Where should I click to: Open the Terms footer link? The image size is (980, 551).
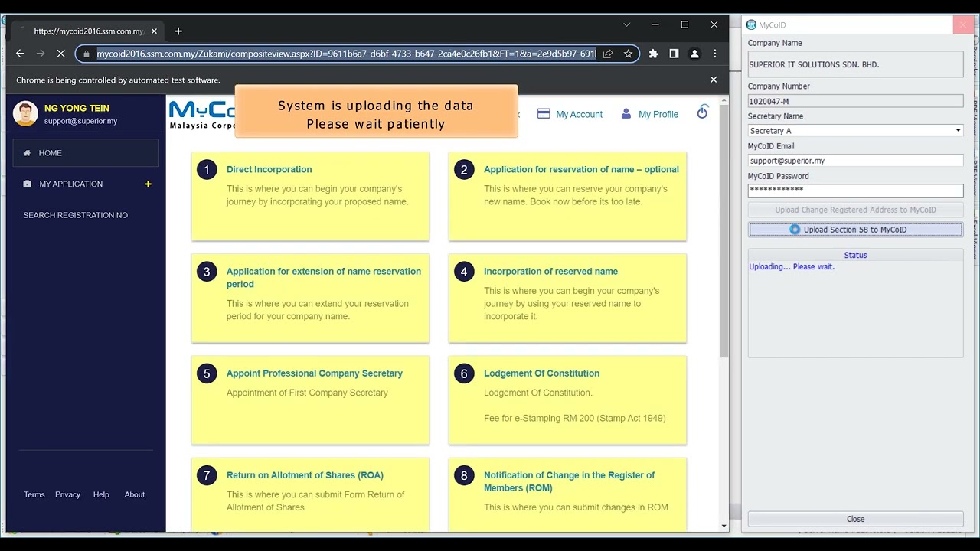pyautogui.click(x=34, y=494)
